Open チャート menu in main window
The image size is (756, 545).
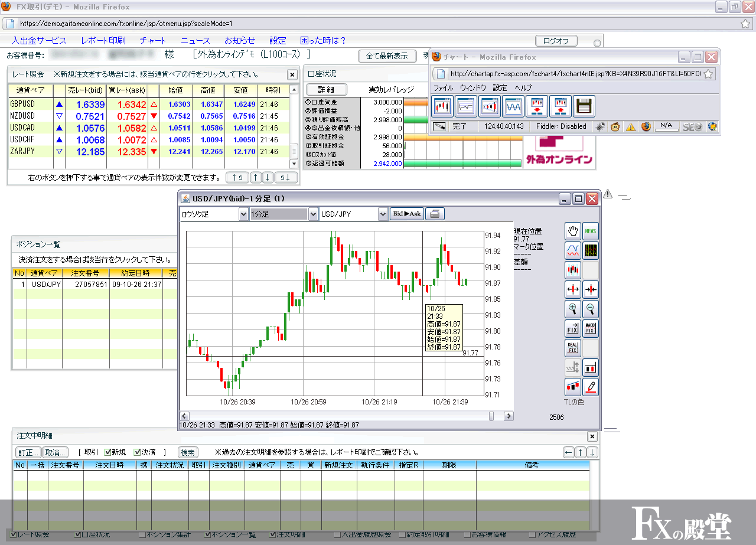click(x=153, y=41)
